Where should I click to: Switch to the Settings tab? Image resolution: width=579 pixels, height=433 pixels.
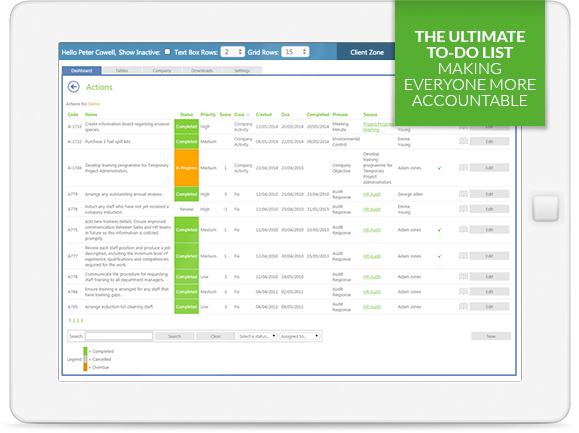pyautogui.click(x=242, y=71)
